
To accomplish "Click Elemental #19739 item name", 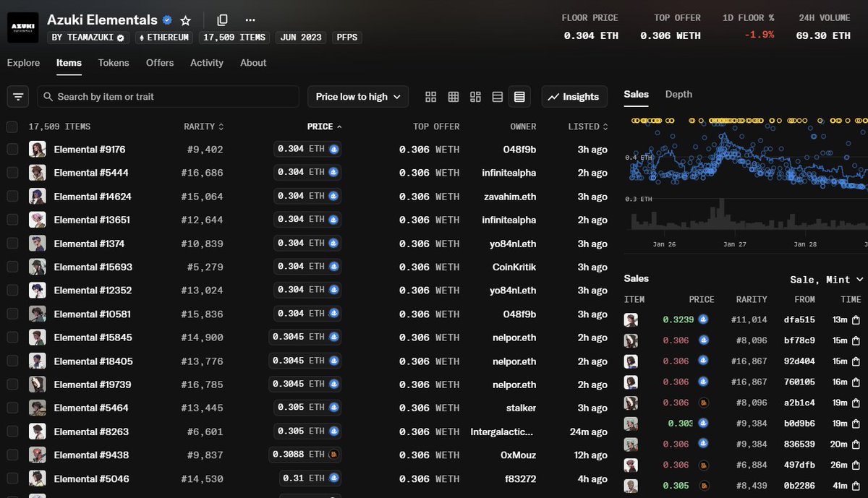I will pyautogui.click(x=93, y=385).
